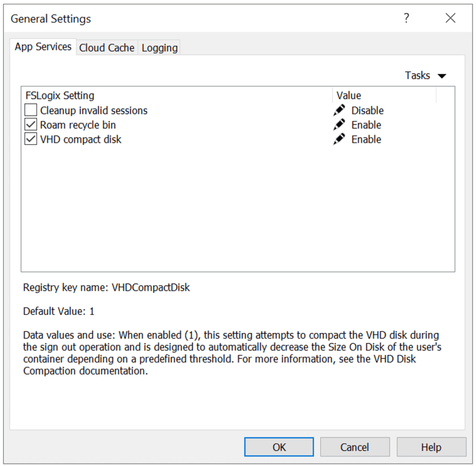Uncheck the Roam recycle bin setting
Screen dimensions: 476x466
click(30, 125)
